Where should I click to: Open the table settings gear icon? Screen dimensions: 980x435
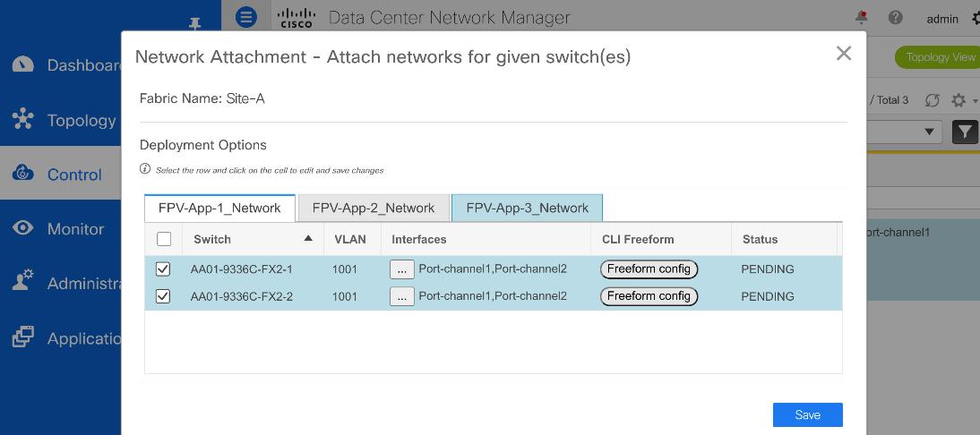pos(959,100)
